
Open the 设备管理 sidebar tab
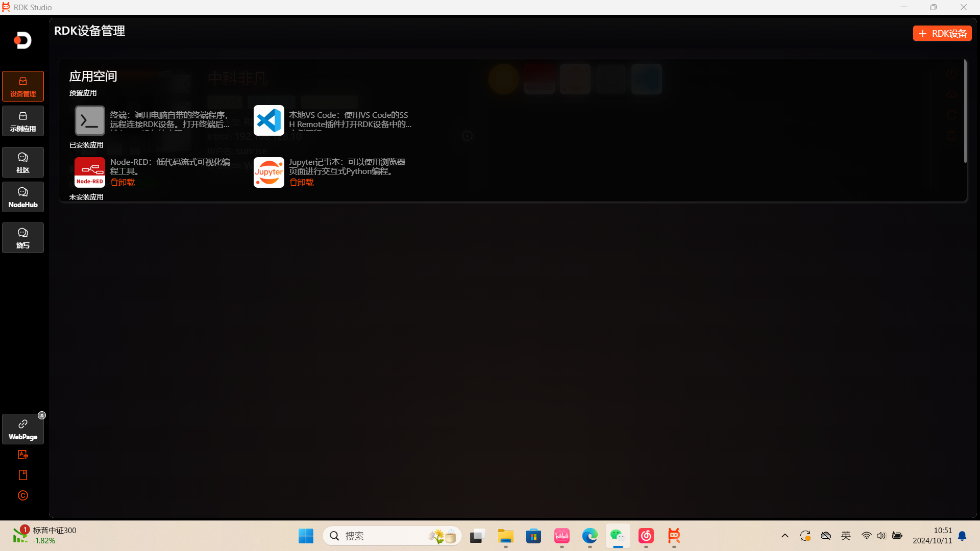(x=23, y=86)
